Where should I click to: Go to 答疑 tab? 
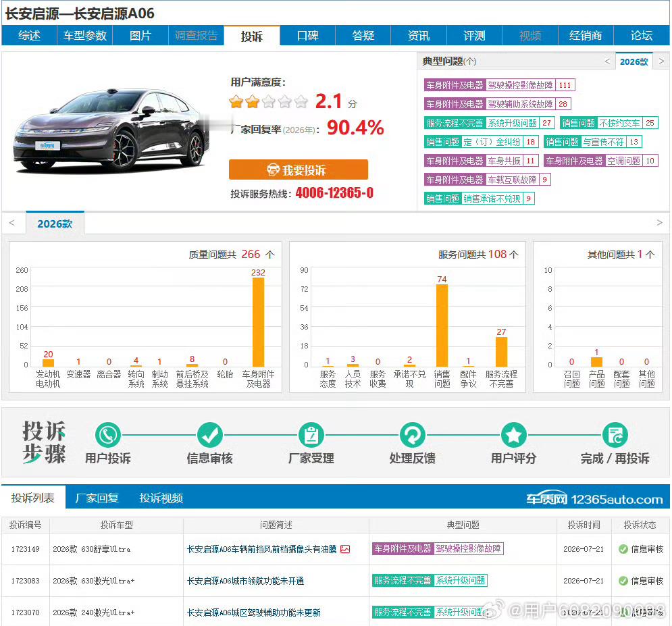[363, 36]
